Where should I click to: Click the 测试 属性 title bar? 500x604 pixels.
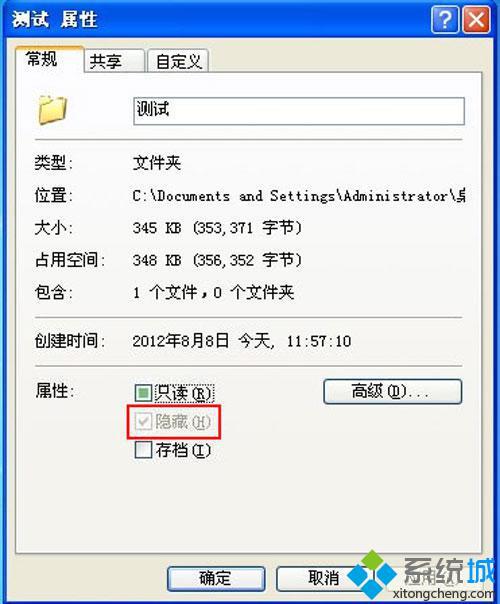216,19
